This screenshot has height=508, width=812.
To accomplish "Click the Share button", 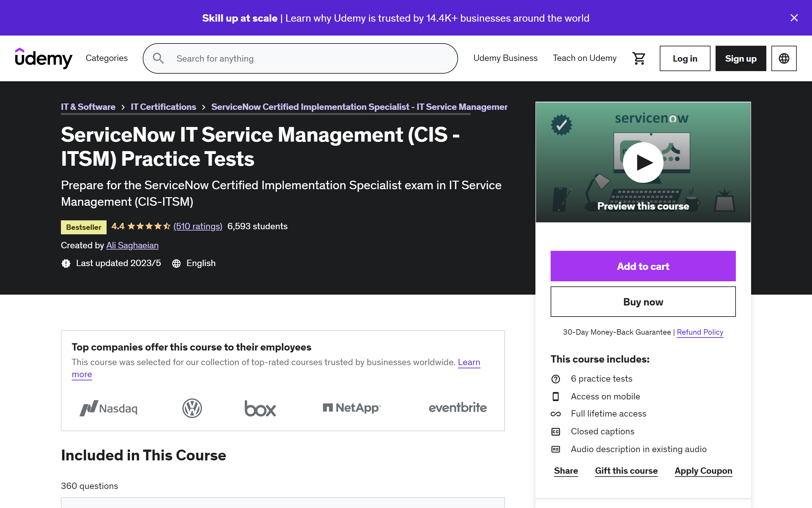I will pyautogui.click(x=566, y=471).
